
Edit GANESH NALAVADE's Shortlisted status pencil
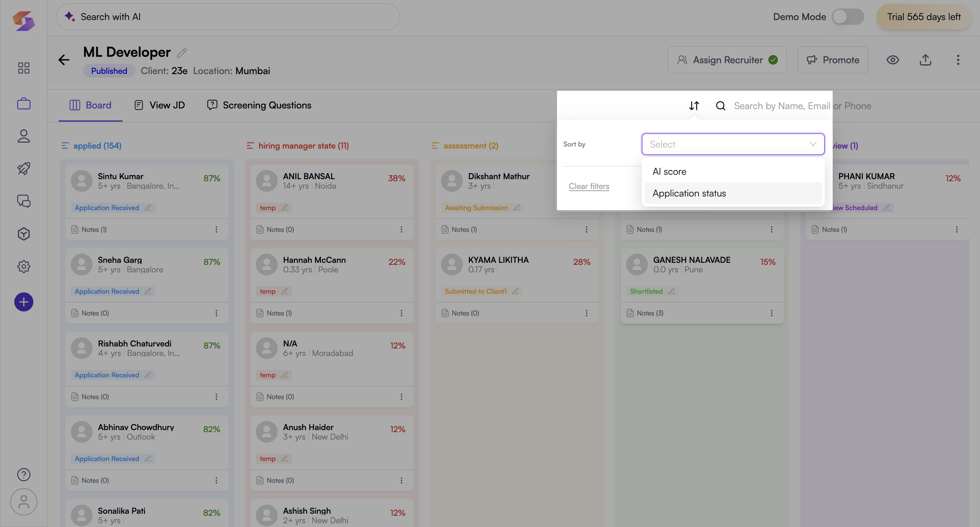click(x=671, y=291)
